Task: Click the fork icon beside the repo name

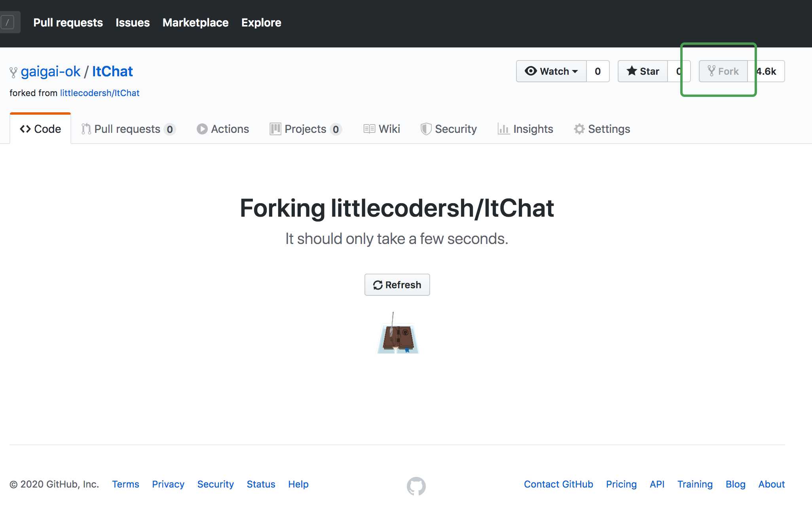Action: (x=13, y=72)
